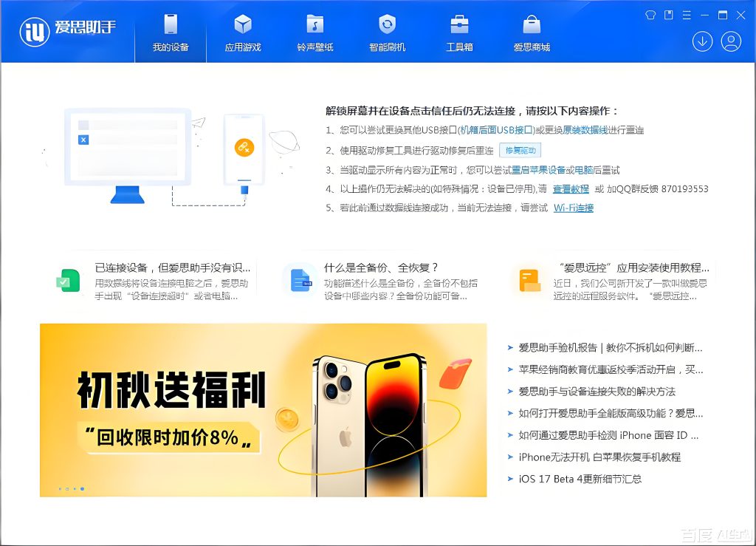Open the skin theme shirt icon
Viewport: 756px width, 546px height.
tap(650, 15)
